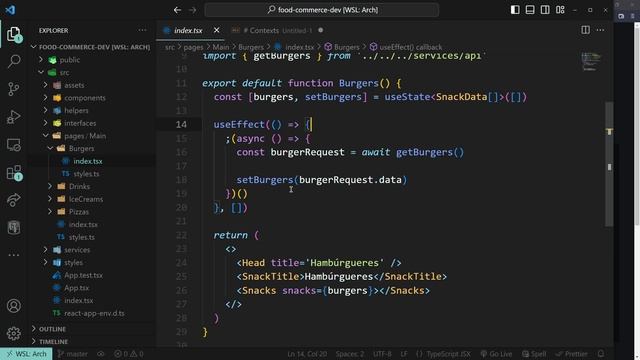640x360 pixels.
Task: Click the VS Code logo icon
Action: (x=10, y=10)
